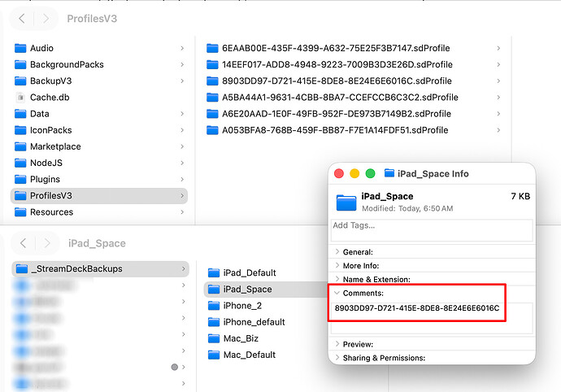The image size is (561, 392).
Task: Click the Comments text field with UUID
Action: 432,318
